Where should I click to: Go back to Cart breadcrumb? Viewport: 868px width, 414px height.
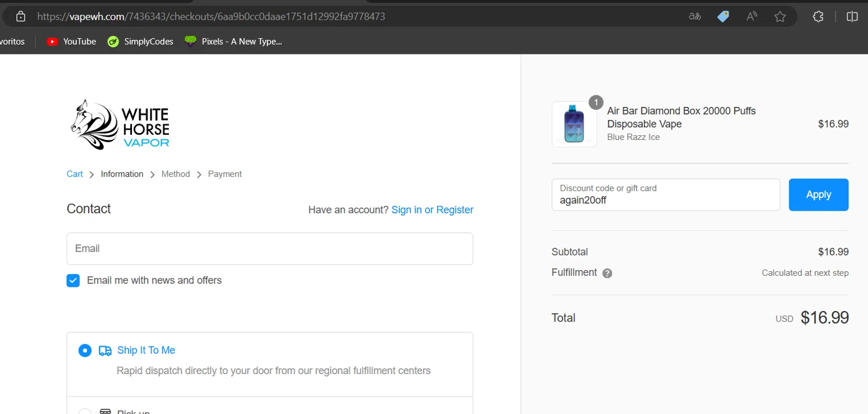point(75,174)
